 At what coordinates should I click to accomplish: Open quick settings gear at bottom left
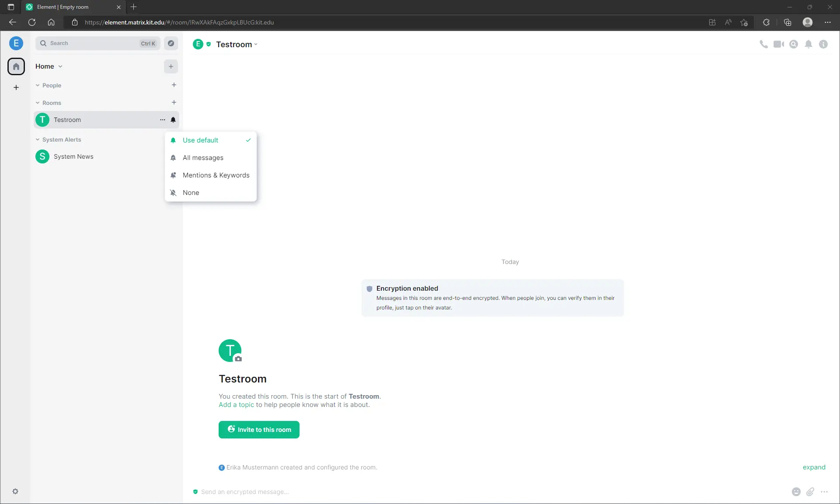tap(16, 491)
